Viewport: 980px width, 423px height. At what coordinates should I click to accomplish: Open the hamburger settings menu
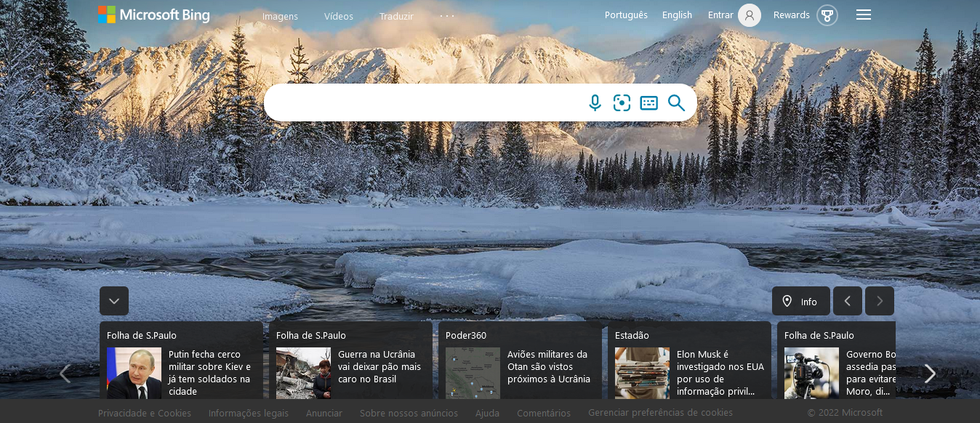pyautogui.click(x=863, y=15)
